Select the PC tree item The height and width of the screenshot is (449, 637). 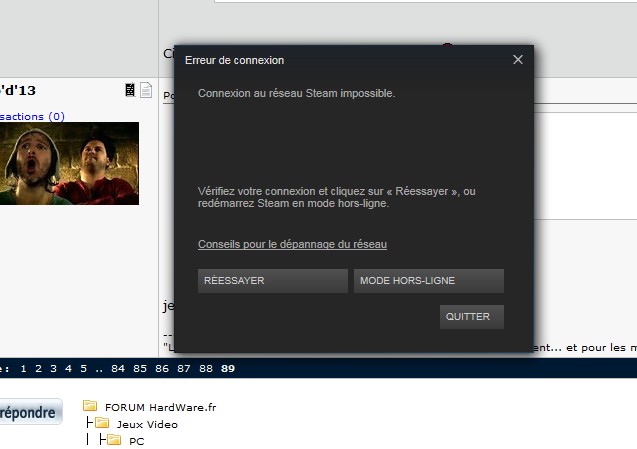point(136,441)
